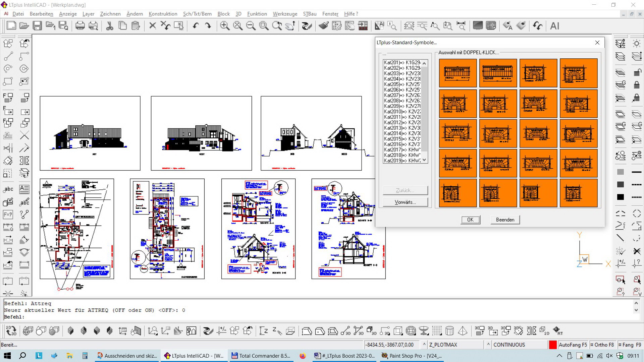Click the Beenden button
The image size is (644, 362).
tap(505, 220)
